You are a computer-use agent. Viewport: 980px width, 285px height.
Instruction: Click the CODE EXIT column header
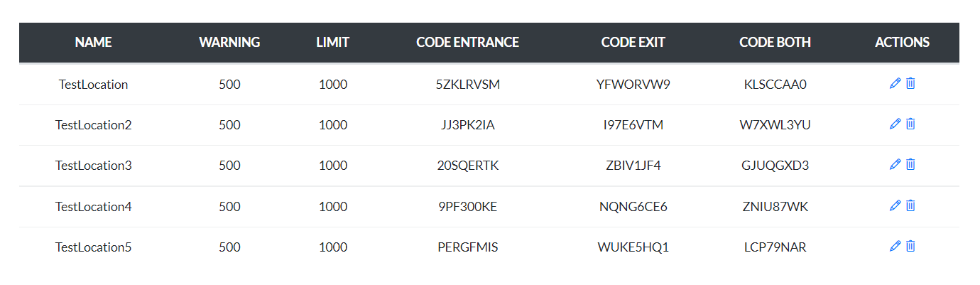tap(633, 43)
